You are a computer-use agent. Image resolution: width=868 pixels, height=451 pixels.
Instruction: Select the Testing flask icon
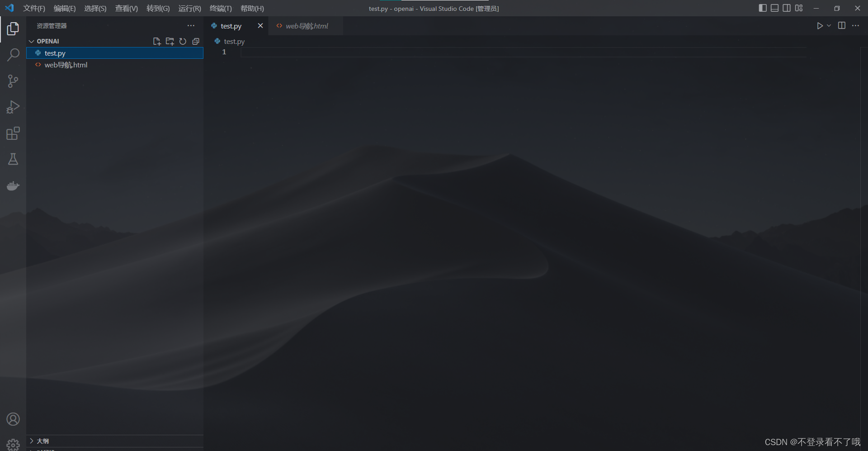tap(13, 159)
